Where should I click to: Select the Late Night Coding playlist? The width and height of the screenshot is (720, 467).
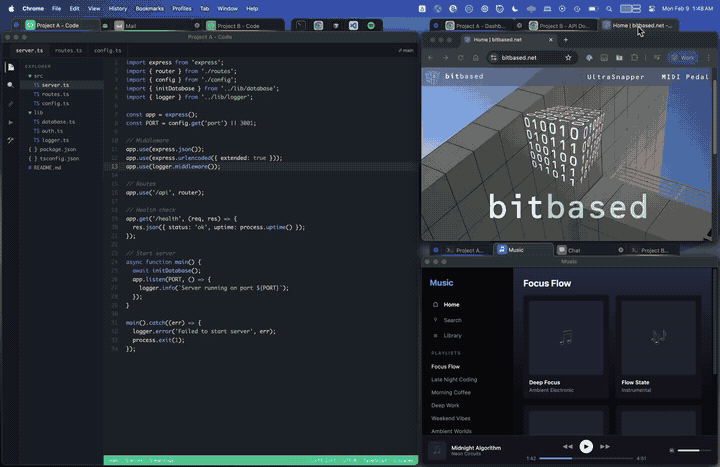[454, 379]
